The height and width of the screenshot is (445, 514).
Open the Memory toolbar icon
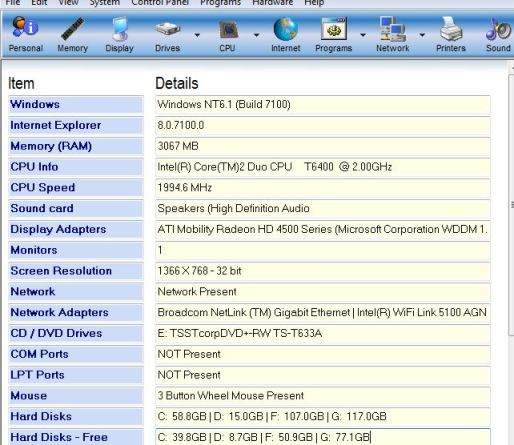coord(72,34)
